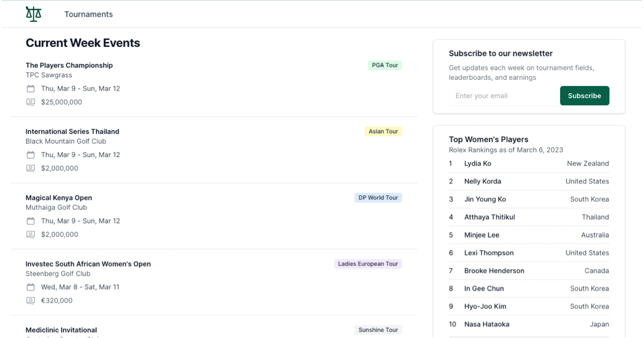Click the scales logo icon in header
Viewport: 644px width, 338px height.
pyautogui.click(x=33, y=14)
